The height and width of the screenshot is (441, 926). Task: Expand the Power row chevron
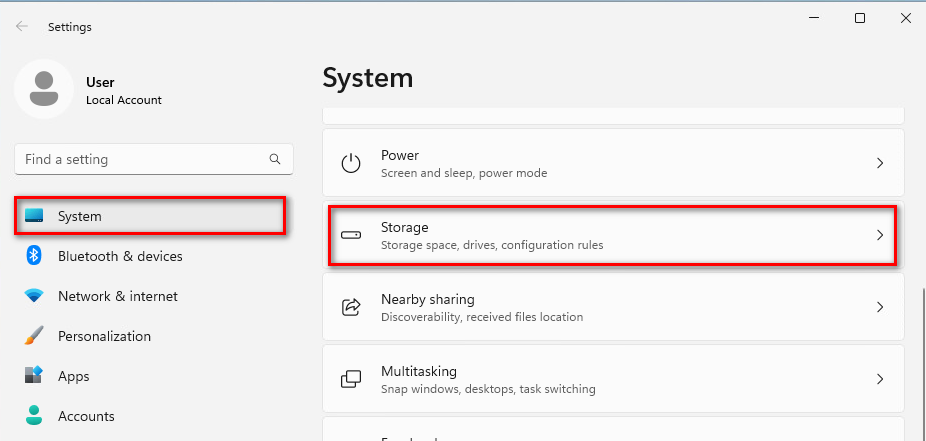click(880, 163)
